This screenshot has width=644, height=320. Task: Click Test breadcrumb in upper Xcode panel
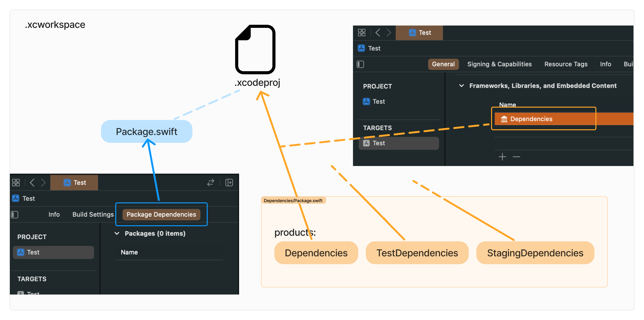click(369, 48)
